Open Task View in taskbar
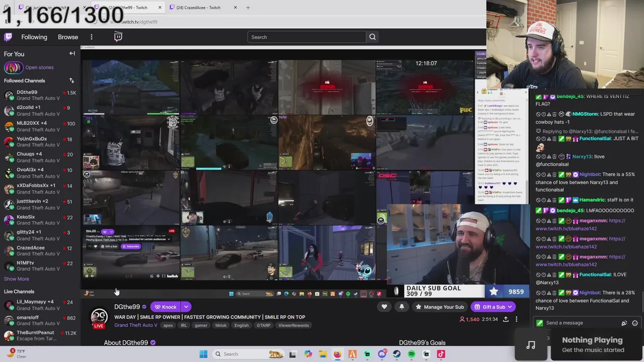This screenshot has height=362, width=644. tap(293, 354)
